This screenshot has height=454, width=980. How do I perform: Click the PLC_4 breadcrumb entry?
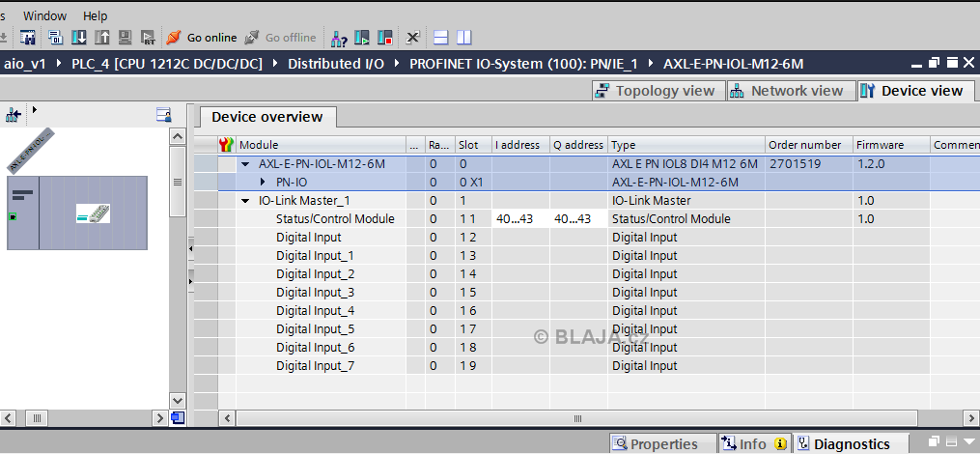[x=167, y=64]
